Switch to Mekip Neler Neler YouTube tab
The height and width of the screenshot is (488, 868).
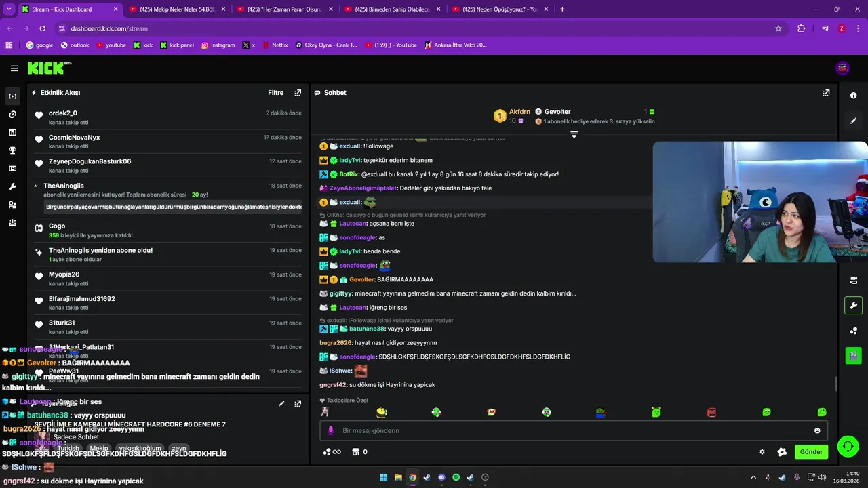point(176,9)
